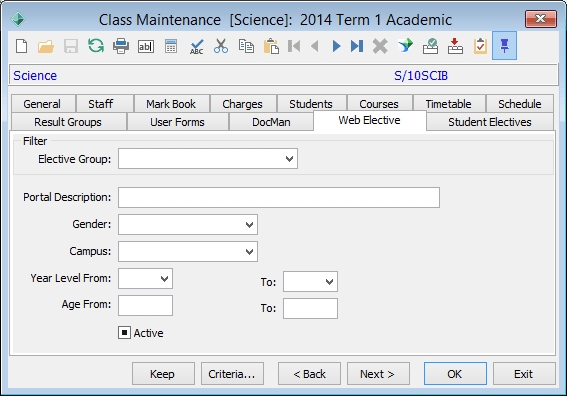Paste using the clipboard icon

click(x=271, y=46)
